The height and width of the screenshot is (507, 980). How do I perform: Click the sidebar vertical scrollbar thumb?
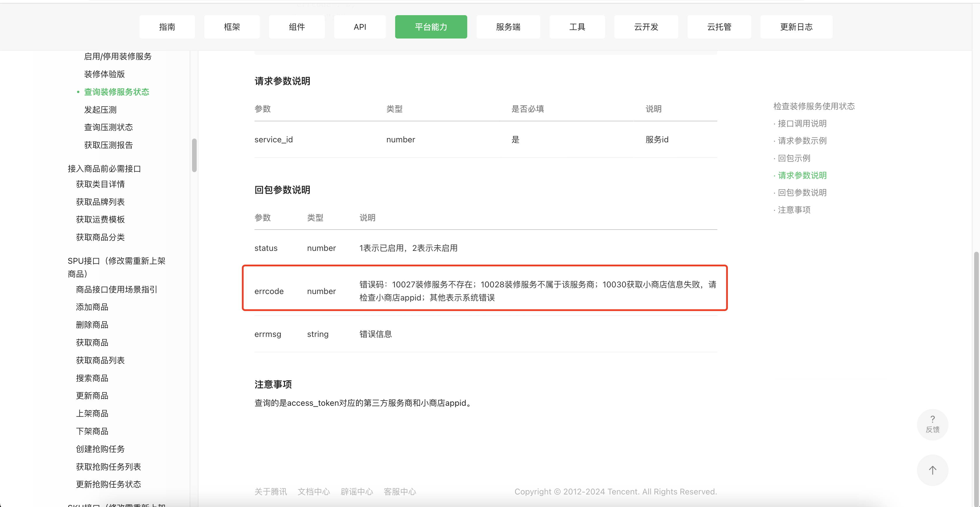[x=194, y=155]
